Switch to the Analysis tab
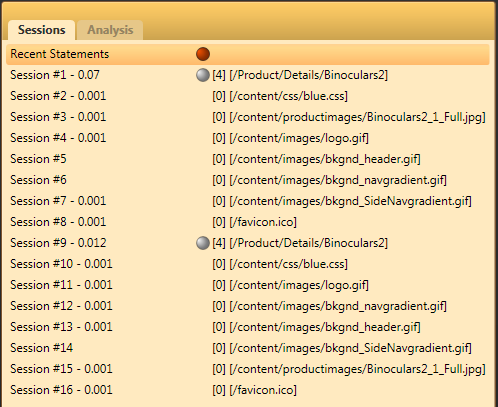 click(110, 30)
